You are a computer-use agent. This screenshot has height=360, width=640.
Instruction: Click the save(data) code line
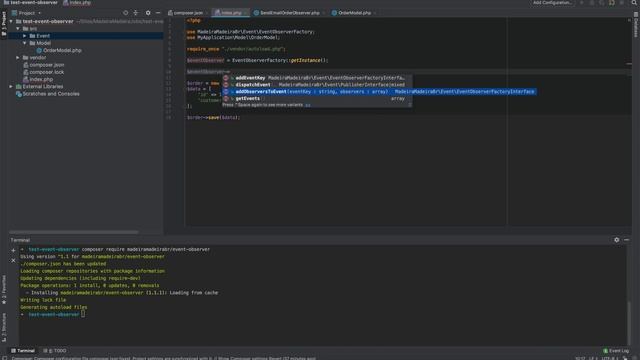[213, 118]
